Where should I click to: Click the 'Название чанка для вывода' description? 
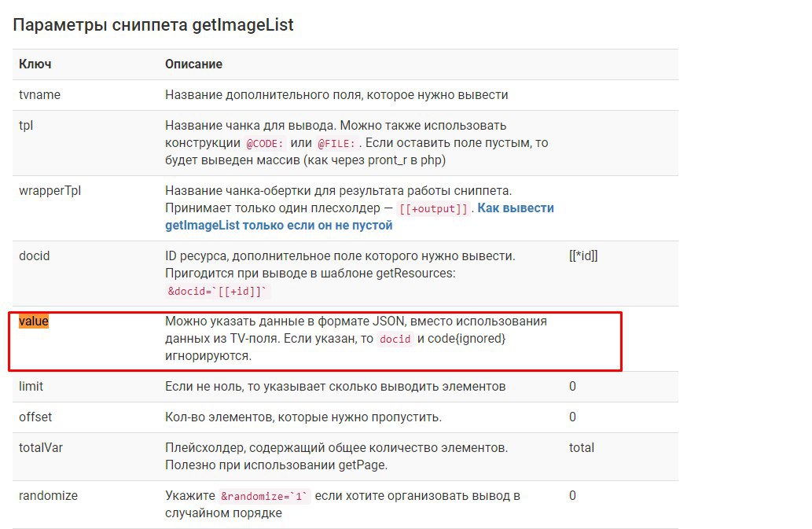point(356,143)
